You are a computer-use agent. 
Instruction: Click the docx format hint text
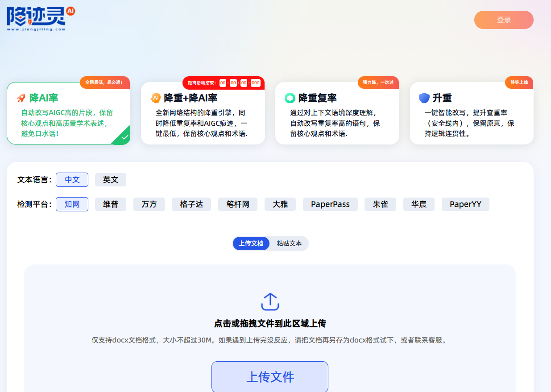pos(270,340)
